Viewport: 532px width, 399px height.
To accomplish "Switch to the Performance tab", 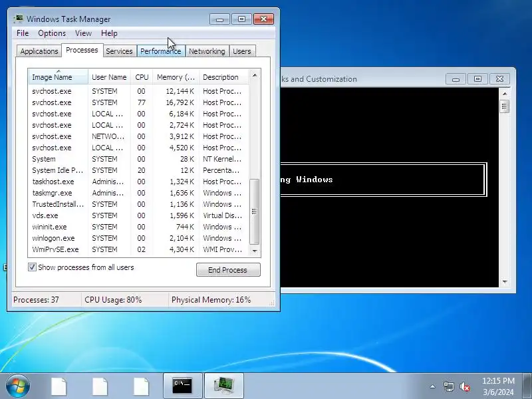I will (x=160, y=51).
